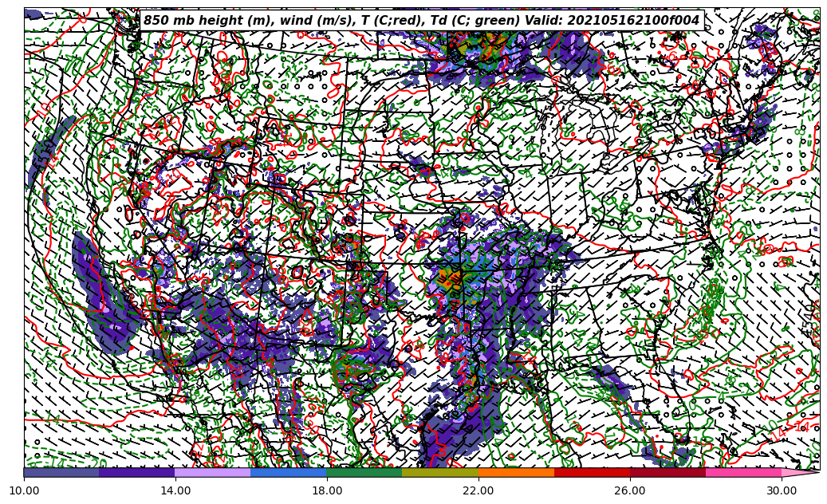This screenshot has width=827, height=504.
Task: Select the blue 16–18 colorbar segment
Action: point(289,473)
